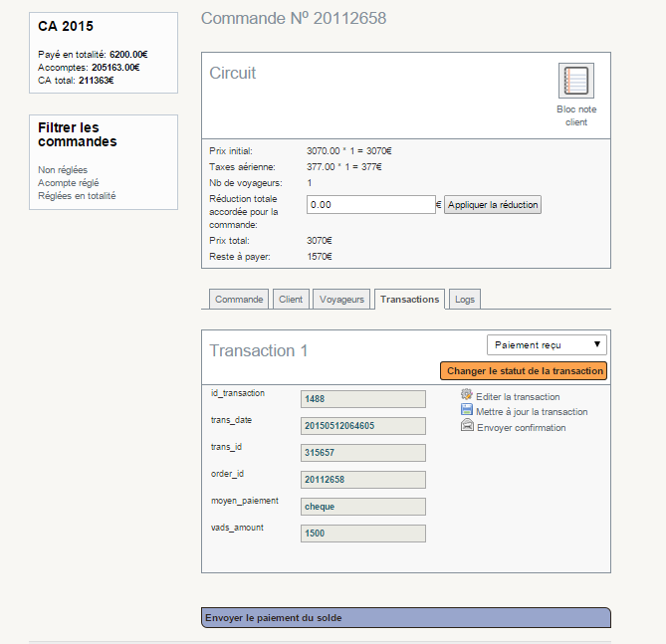Open the Bloc note client notebook icon
The width and height of the screenshot is (666, 644).
point(575,81)
